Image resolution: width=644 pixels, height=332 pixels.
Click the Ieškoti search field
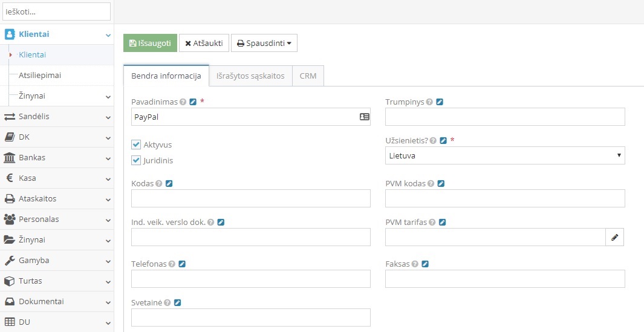[x=57, y=11]
